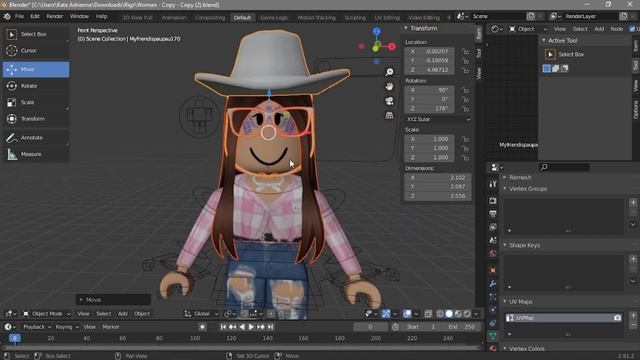The width and height of the screenshot is (640, 360).
Task: Switch perspective/orthographic grid icon
Action: pos(389,116)
